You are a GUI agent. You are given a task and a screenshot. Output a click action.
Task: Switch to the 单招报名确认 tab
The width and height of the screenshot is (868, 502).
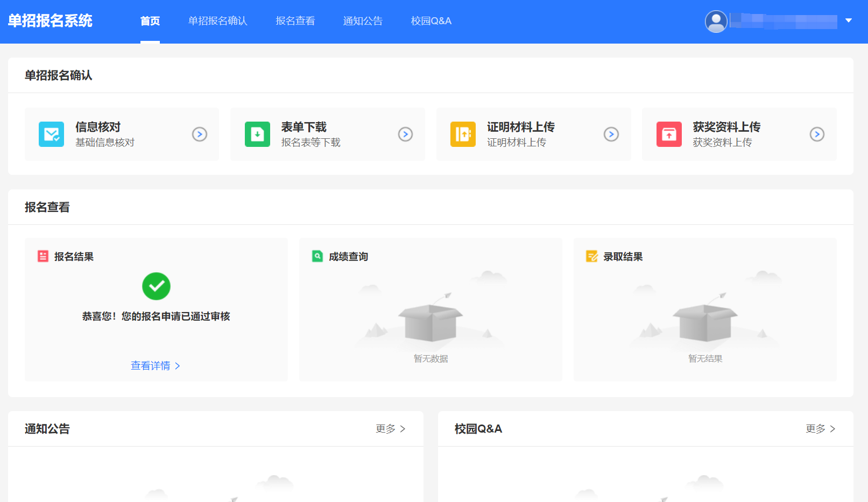[x=217, y=21]
